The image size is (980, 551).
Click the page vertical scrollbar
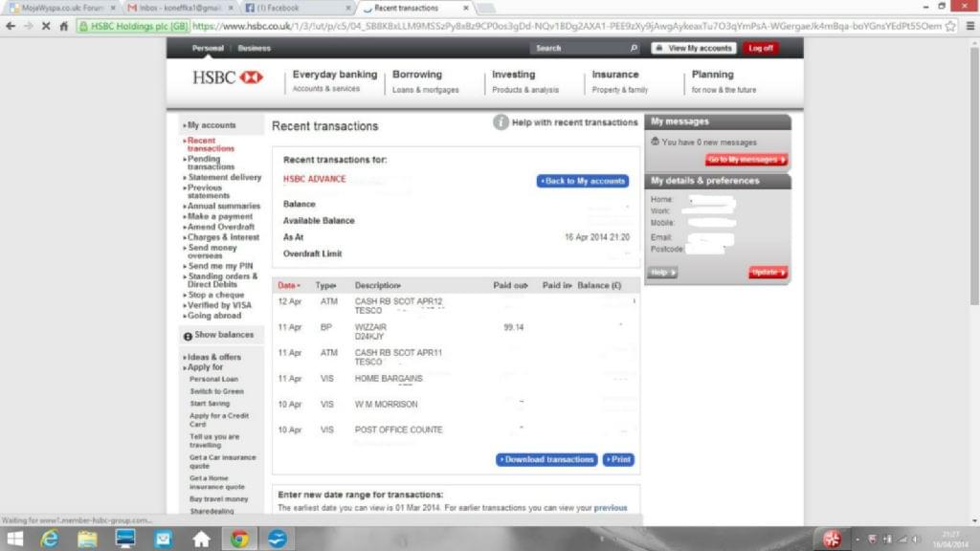pyautogui.click(x=974, y=176)
